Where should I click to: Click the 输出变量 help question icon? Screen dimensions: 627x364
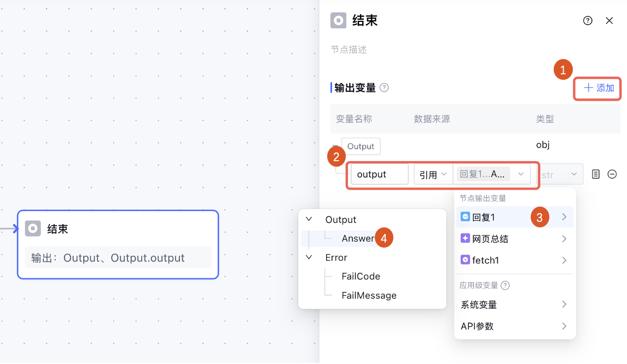coord(384,87)
